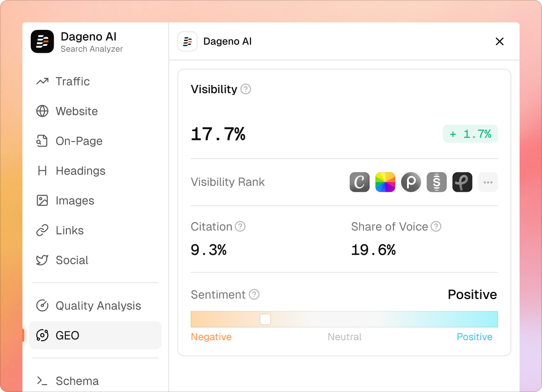Click the Sentiment help question mark icon
The width and height of the screenshot is (542, 392).
254,294
